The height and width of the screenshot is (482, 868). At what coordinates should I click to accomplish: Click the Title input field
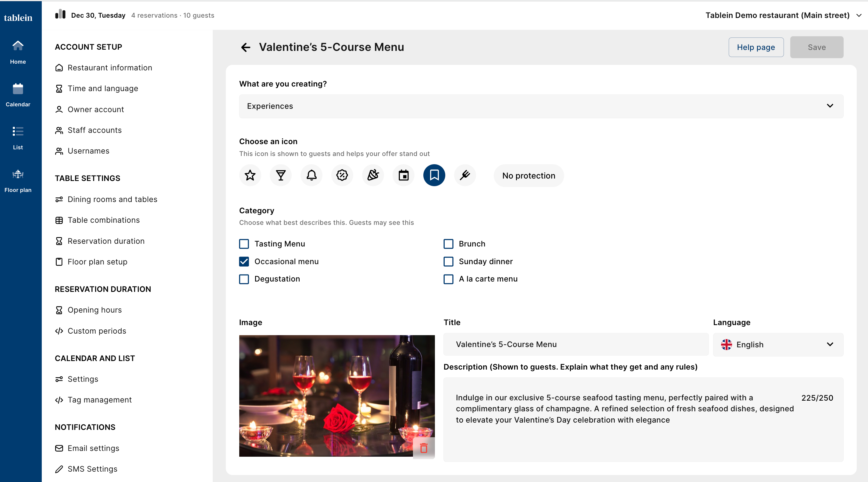coord(575,344)
